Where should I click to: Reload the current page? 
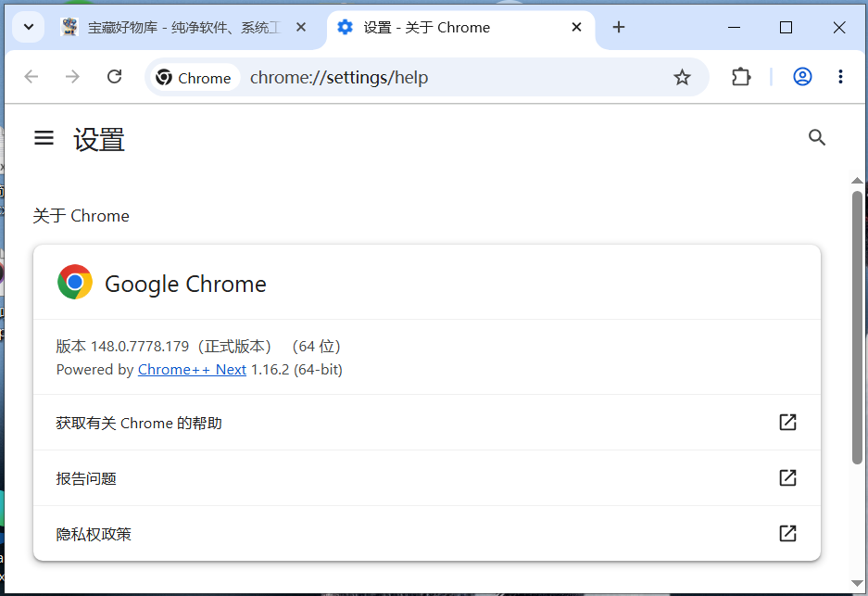[115, 76]
